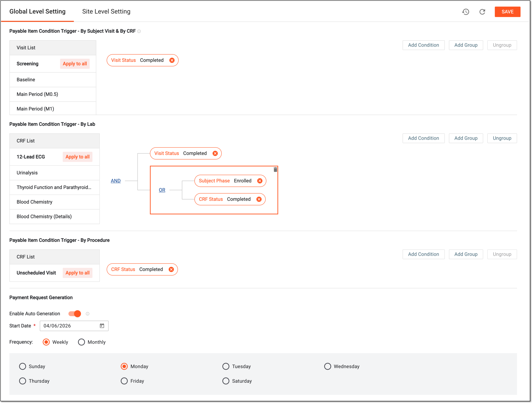532x403 pixels.
Task: Switch to Site Level Setting tab
Action: tap(106, 11)
